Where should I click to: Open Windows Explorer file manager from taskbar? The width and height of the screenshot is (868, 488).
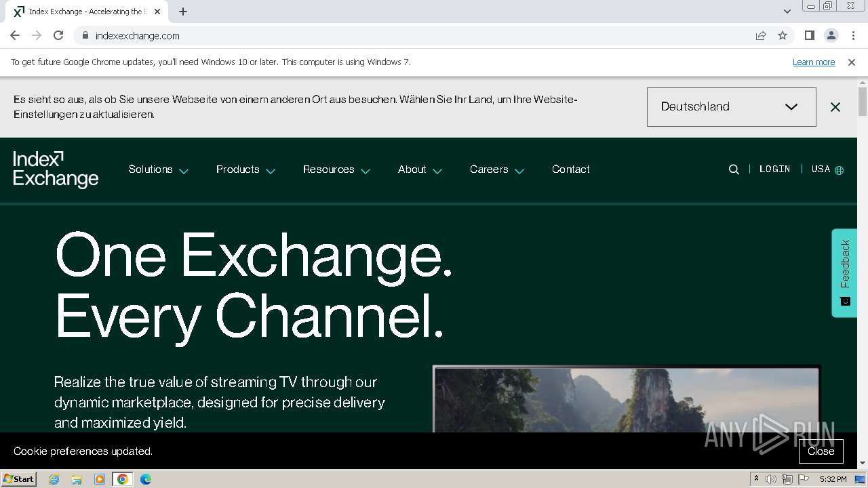(77, 479)
